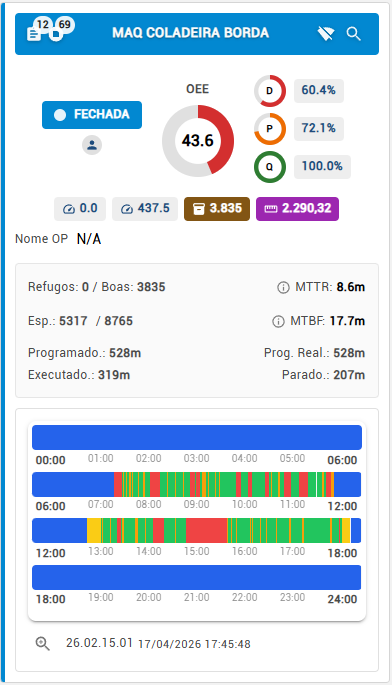
Task: Click the Prog. Real 528m value
Action: click(349, 353)
